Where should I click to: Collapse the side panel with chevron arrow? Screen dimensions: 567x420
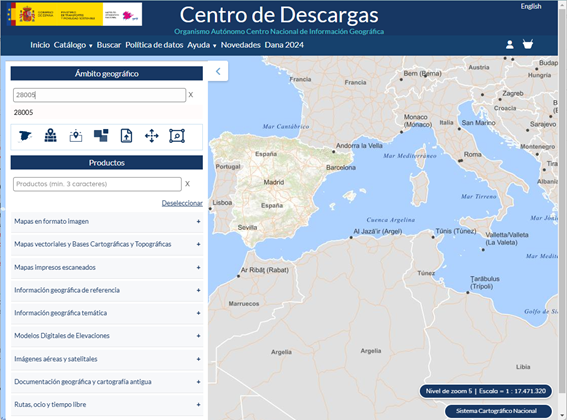coord(218,71)
